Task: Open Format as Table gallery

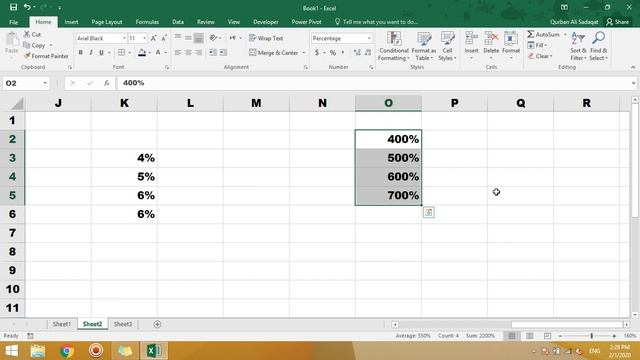Action: pos(424,46)
